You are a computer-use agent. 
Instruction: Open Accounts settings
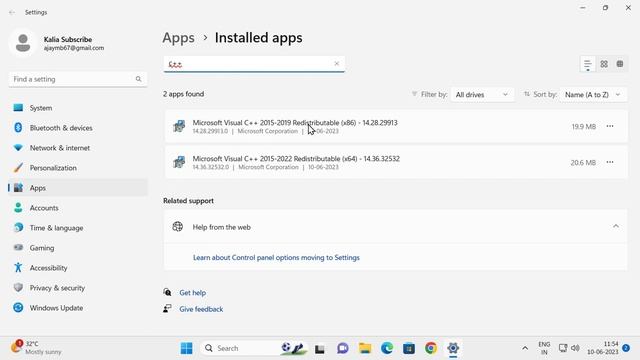click(x=78, y=208)
